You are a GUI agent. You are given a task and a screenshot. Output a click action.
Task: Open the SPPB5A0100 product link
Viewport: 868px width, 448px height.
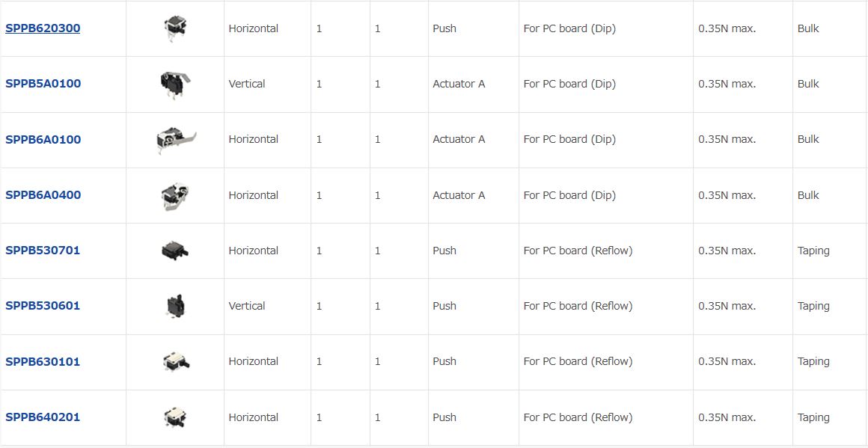click(43, 84)
